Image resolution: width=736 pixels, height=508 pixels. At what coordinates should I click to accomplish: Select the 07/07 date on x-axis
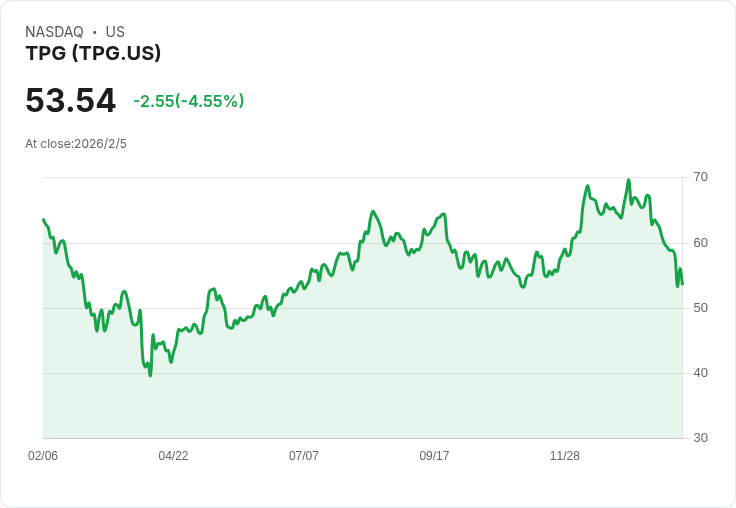click(304, 456)
